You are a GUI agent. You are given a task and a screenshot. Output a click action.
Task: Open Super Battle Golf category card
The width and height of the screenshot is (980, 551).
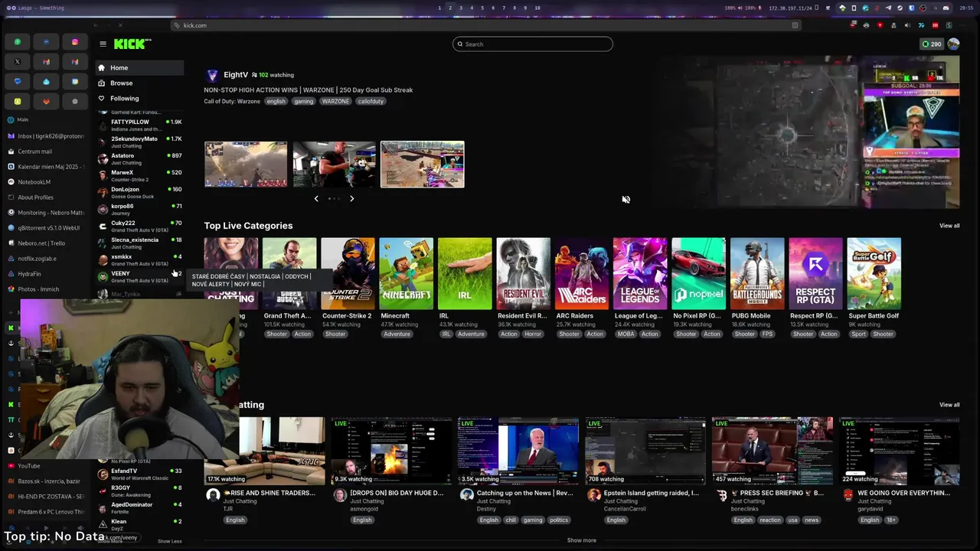(x=874, y=273)
